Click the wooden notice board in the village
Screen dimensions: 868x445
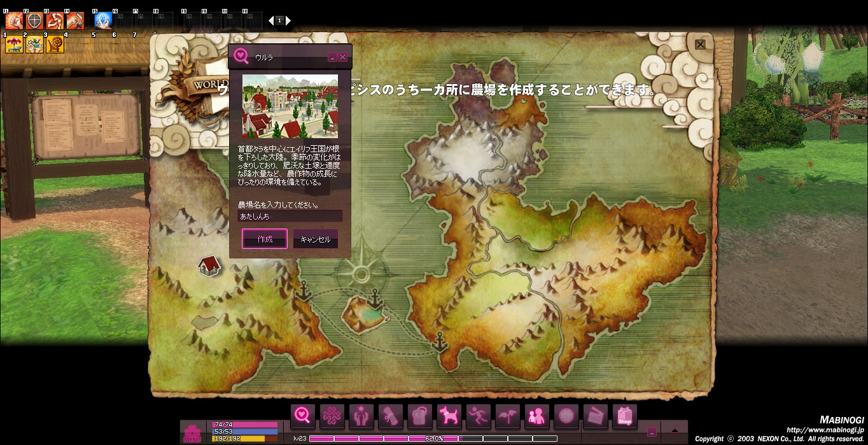coord(86,126)
